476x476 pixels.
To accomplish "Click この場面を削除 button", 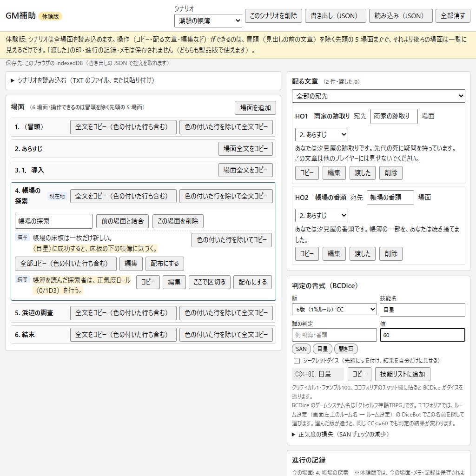I will (x=178, y=221).
